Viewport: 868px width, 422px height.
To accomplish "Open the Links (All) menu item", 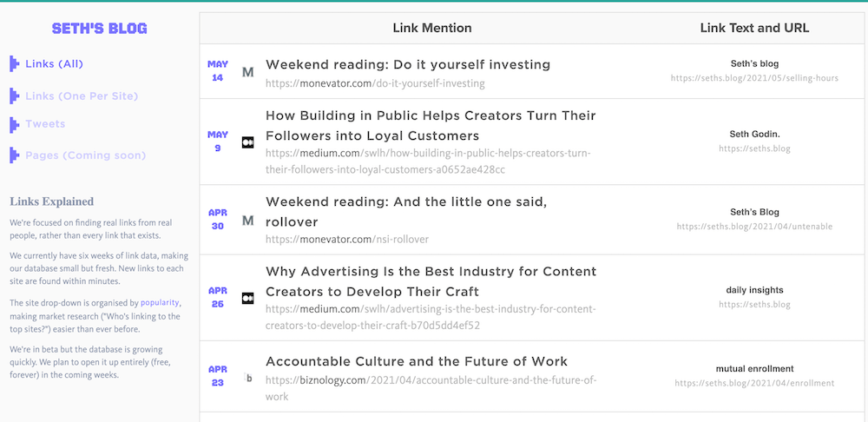I will (x=54, y=64).
